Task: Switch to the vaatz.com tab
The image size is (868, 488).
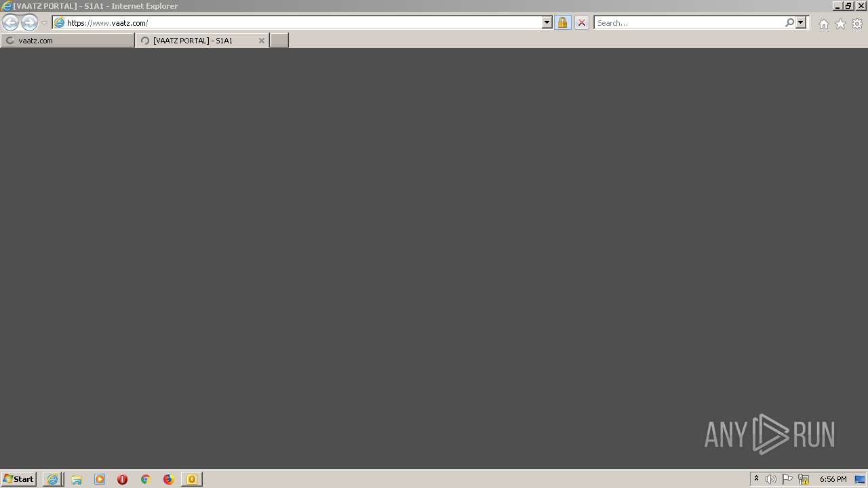Action: pyautogui.click(x=68, y=41)
